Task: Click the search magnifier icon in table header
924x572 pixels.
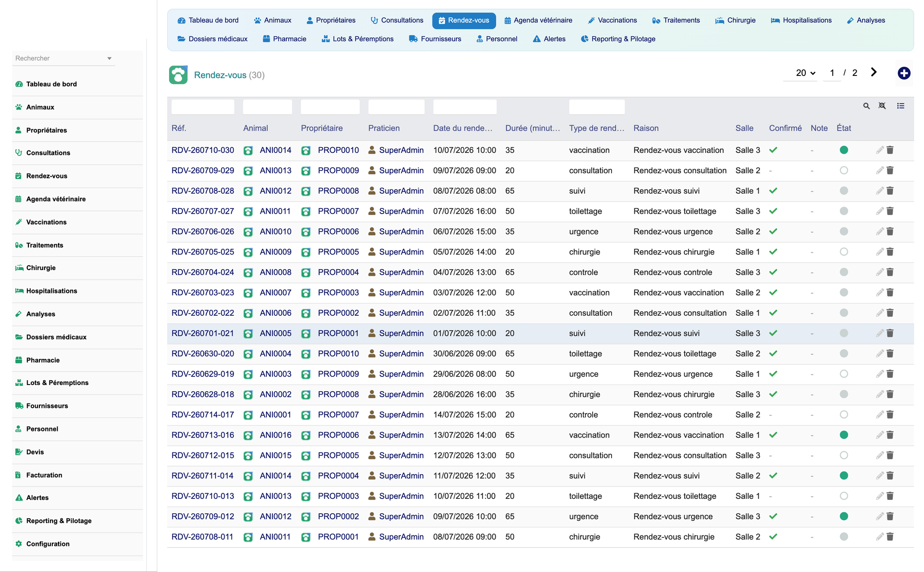Action: pyautogui.click(x=866, y=106)
